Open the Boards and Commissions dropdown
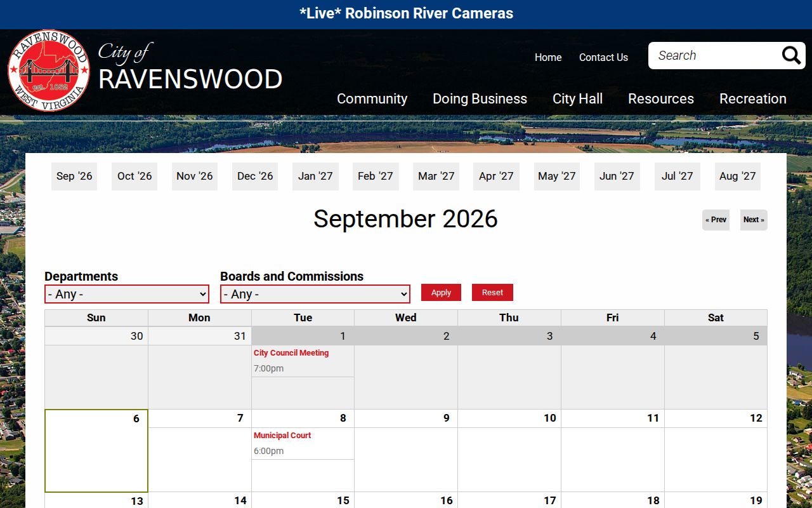 pos(315,294)
